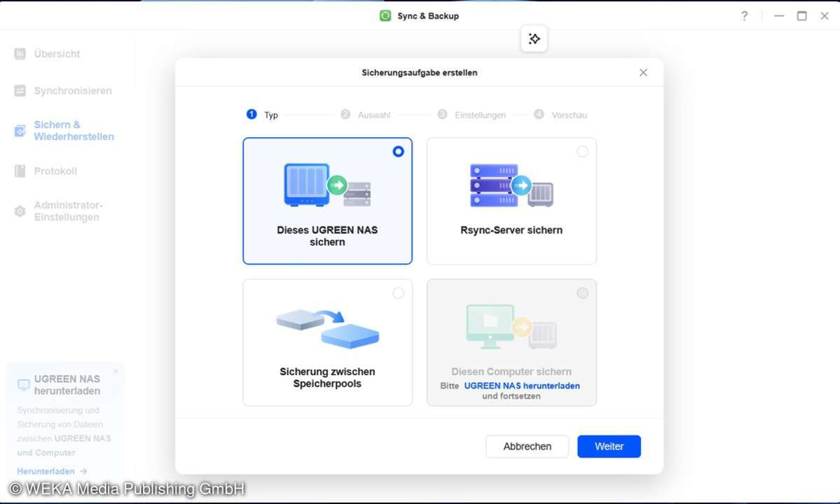840x504 pixels.
Task: Select Sicherung zwischen Speicherpools radio button
Action: pyautogui.click(x=398, y=293)
